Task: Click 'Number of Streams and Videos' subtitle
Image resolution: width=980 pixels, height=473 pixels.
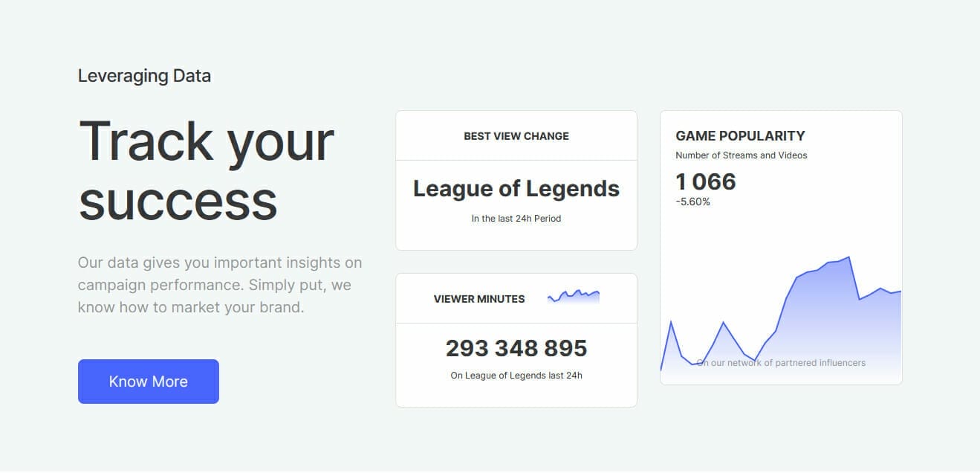Action: click(x=741, y=155)
